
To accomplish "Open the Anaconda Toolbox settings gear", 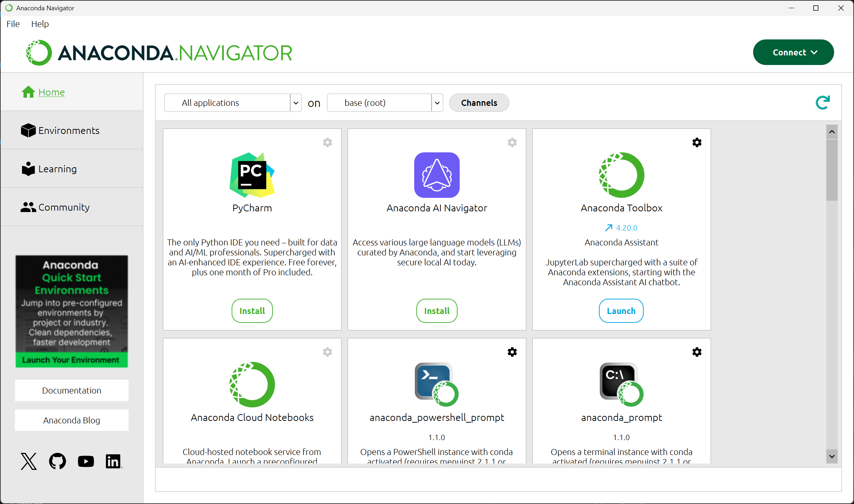I will point(697,142).
